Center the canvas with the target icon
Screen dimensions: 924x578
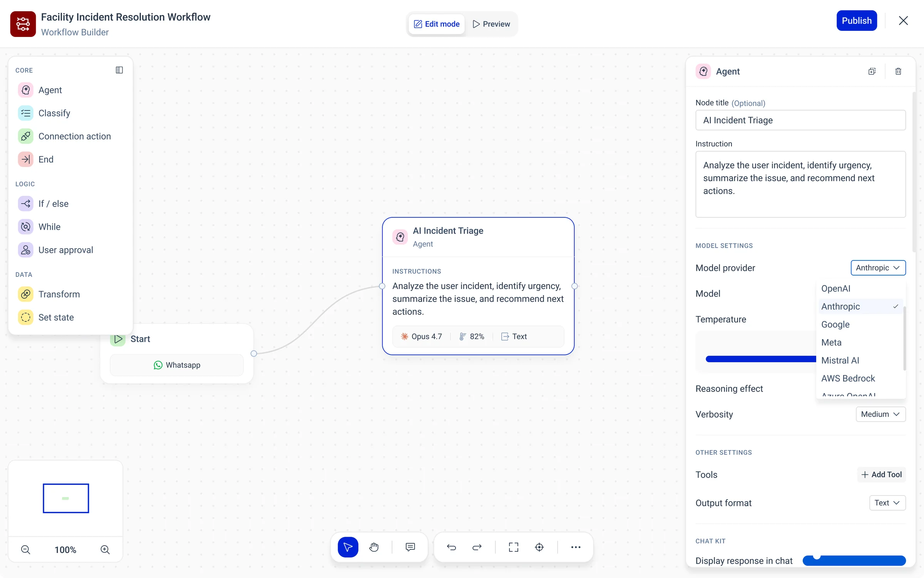pyautogui.click(x=539, y=547)
